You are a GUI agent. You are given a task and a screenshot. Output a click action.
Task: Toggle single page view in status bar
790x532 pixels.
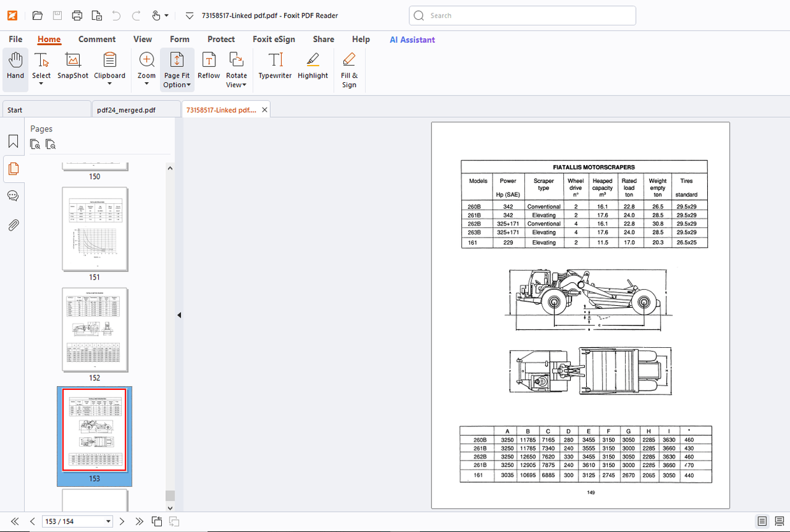click(x=762, y=521)
